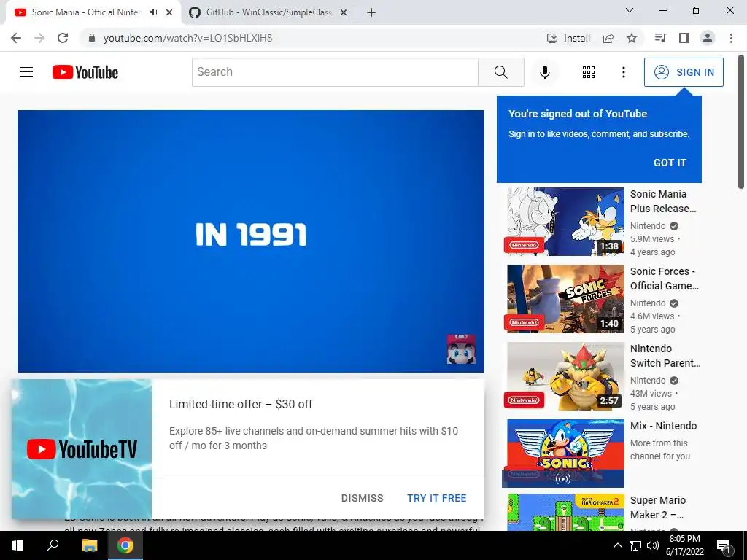The image size is (747, 560).
Task: Open File Explorer from taskbar
Action: point(89,545)
